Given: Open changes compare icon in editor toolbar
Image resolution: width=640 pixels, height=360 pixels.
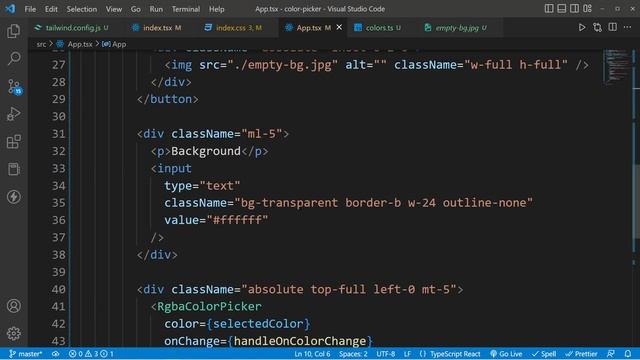Looking at the screenshot, I should point(597,27).
